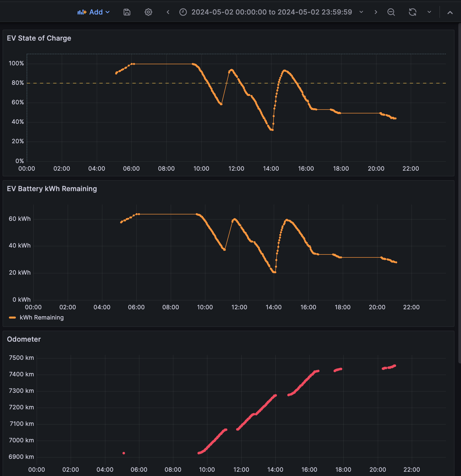Click the isolated odometer point near 05:00
Image resolution: width=461 pixels, height=476 pixels.
pos(124,453)
